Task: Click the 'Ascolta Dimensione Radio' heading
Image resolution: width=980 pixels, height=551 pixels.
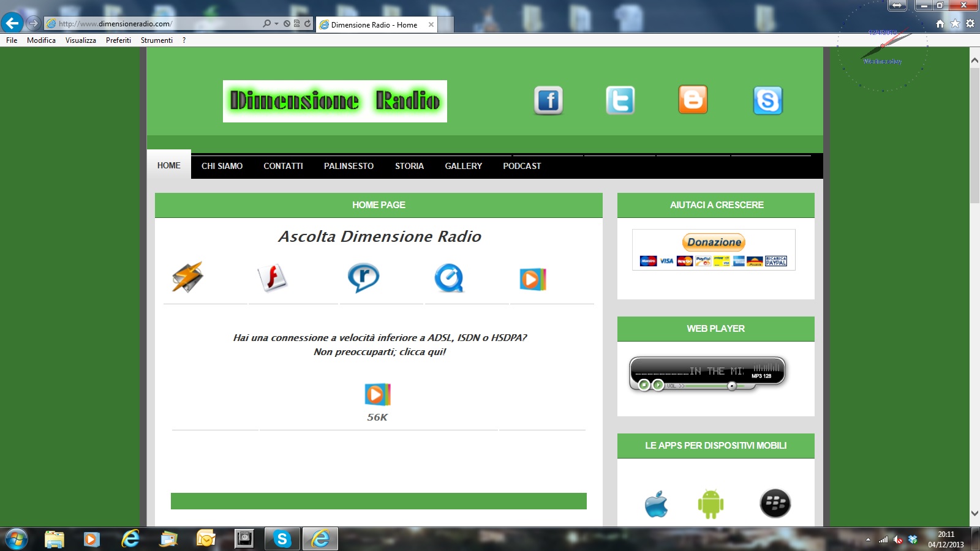Action: click(x=380, y=236)
